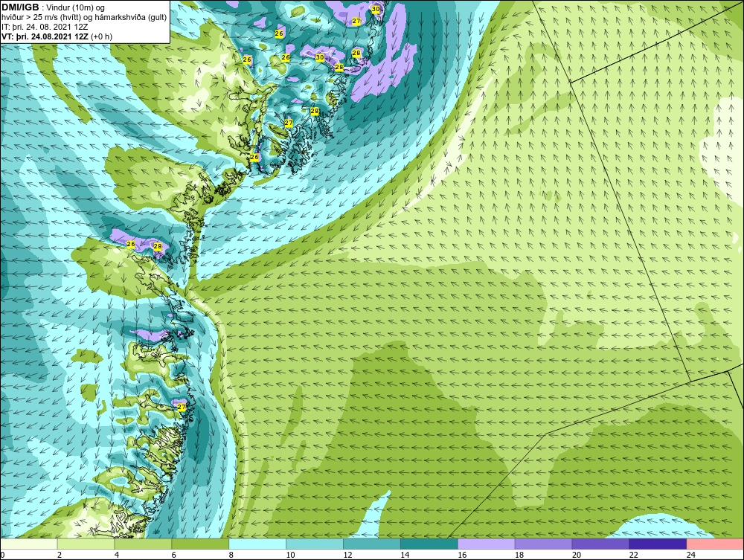The image size is (744, 560).
Task: Click the 22–24 m/s deep indigo swatch
Action: point(658,544)
